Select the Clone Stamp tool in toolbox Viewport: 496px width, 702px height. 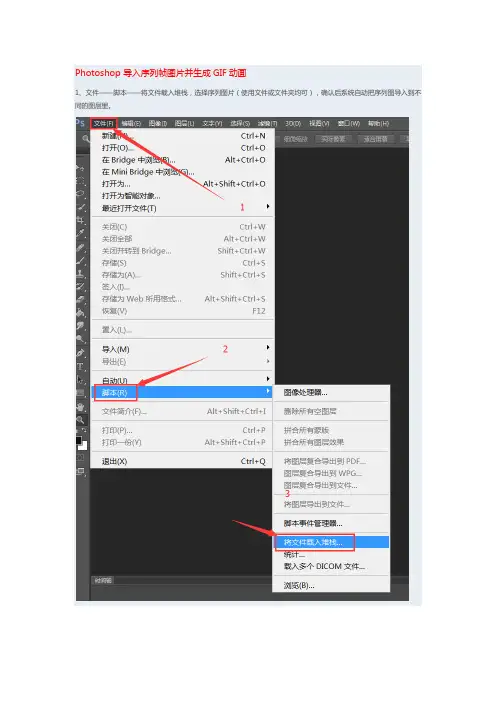81,273
